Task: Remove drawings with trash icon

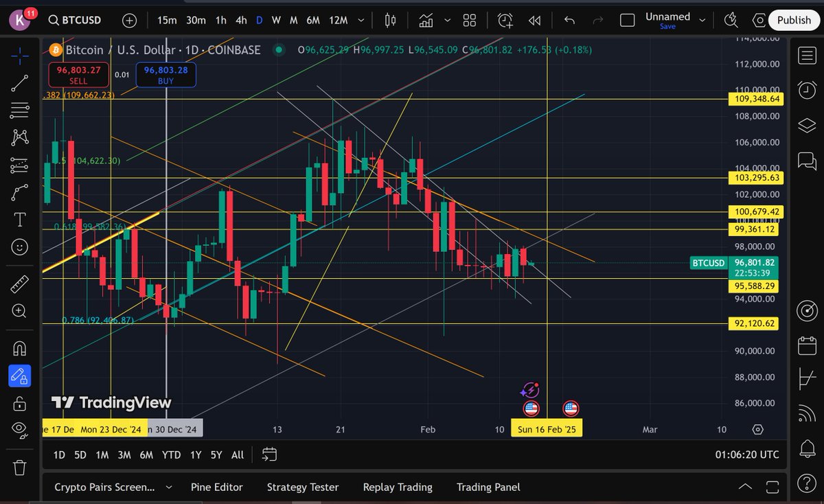Action: [x=20, y=468]
